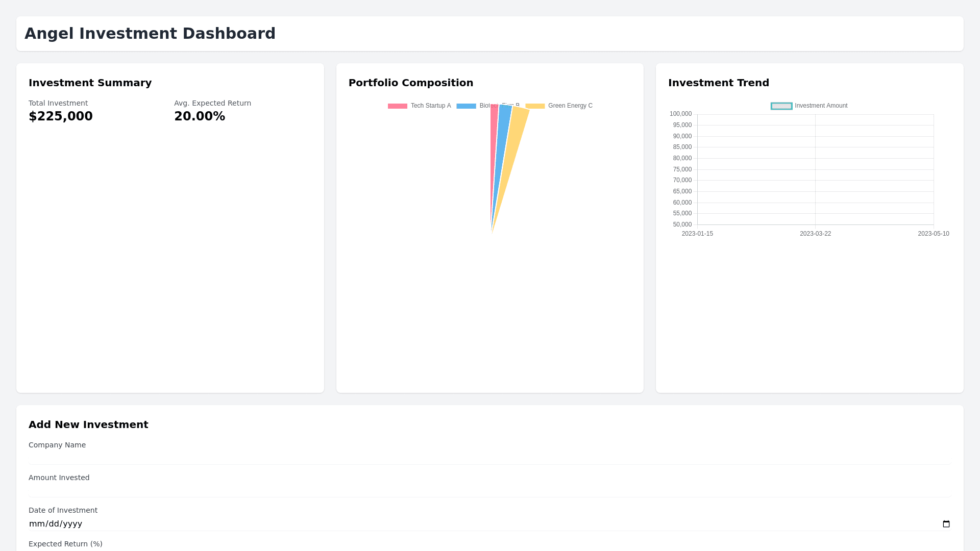Toggle Green Energy C legend entry
Image resolution: width=980 pixels, height=551 pixels.
click(x=570, y=106)
